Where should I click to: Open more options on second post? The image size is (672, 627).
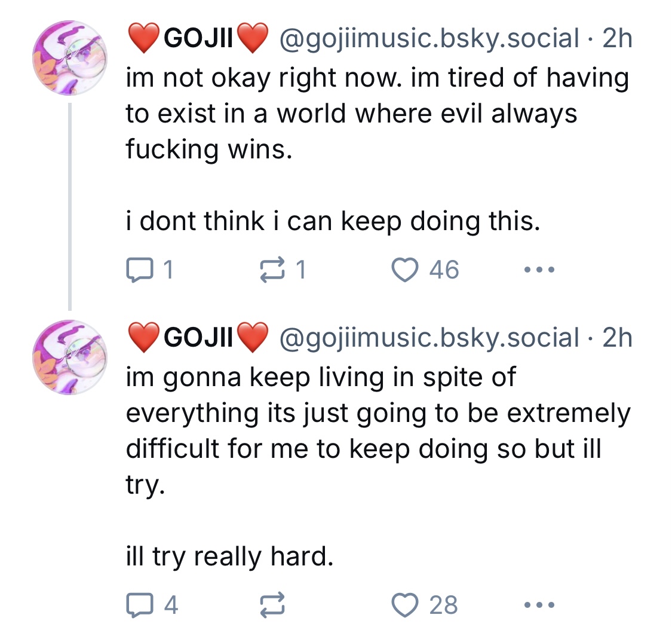539,605
